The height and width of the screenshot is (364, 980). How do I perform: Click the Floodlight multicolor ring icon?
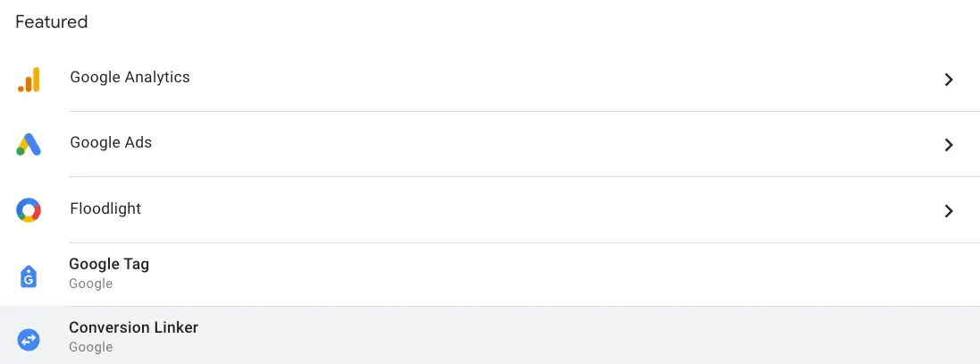(x=29, y=210)
